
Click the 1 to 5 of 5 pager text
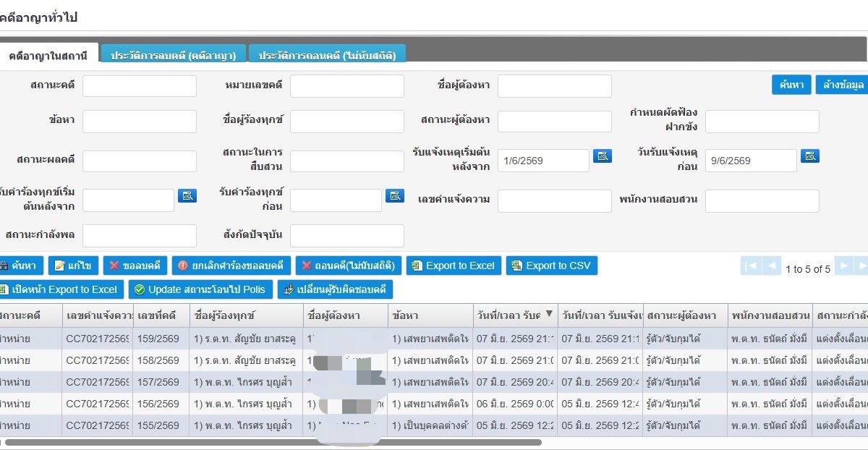tap(808, 269)
